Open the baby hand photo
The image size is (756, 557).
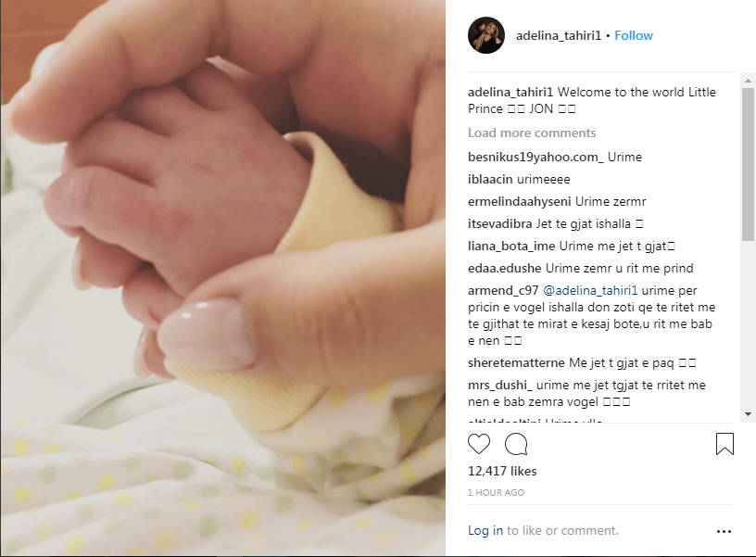(222, 278)
